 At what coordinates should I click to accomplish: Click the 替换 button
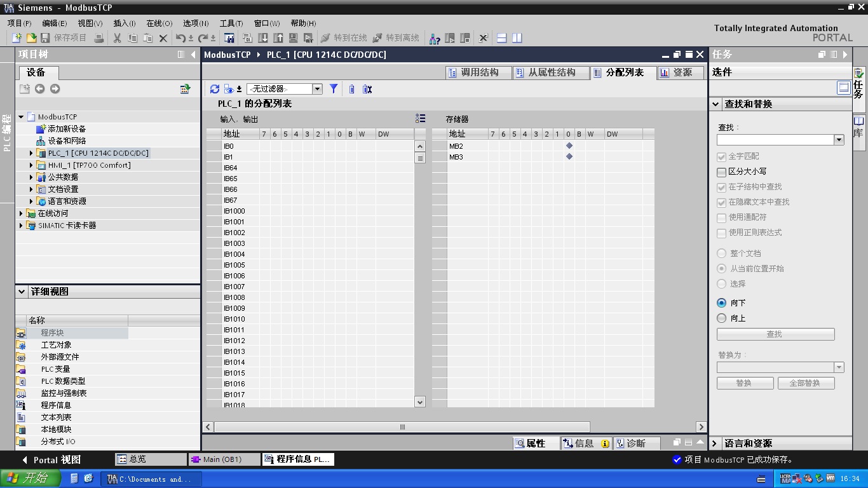[x=745, y=383]
